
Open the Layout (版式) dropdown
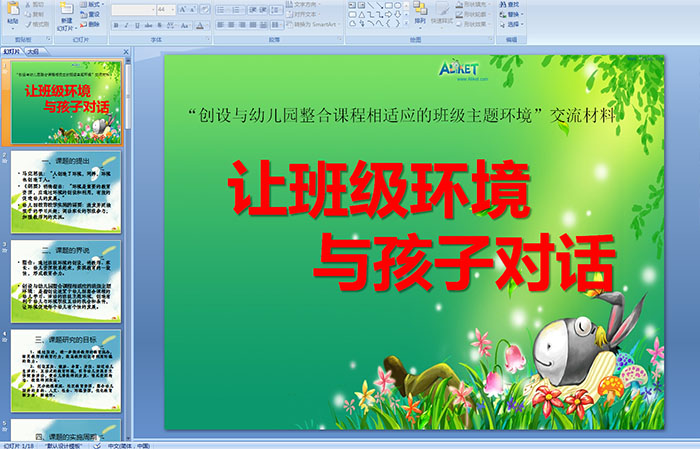92,4
